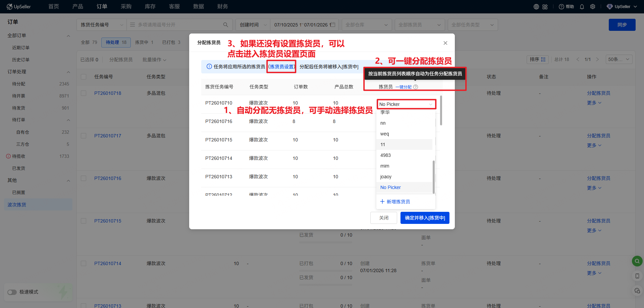Viewport: 644px width, 308px height.
Task: Click the picker dropdown list scrollbar
Action: (x=433, y=177)
